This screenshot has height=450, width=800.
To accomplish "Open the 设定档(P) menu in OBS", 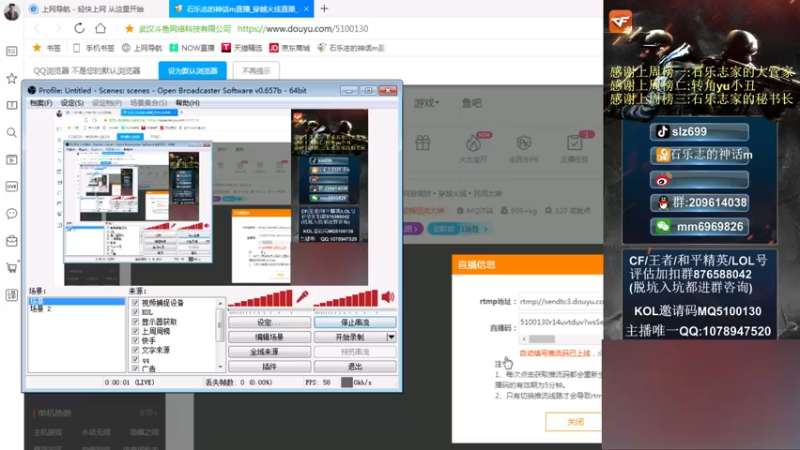I will (107, 103).
